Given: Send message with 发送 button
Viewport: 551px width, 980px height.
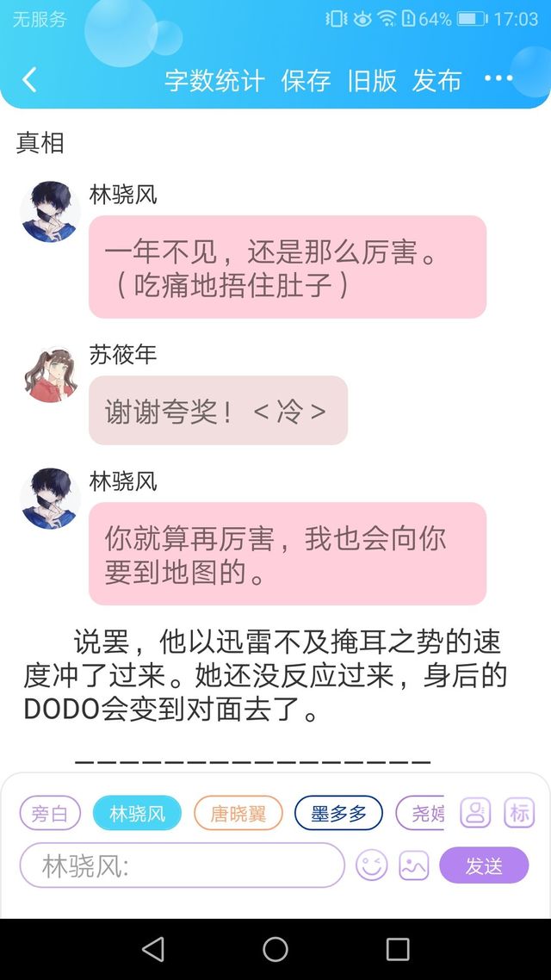Looking at the screenshot, I should pyautogui.click(x=484, y=865).
